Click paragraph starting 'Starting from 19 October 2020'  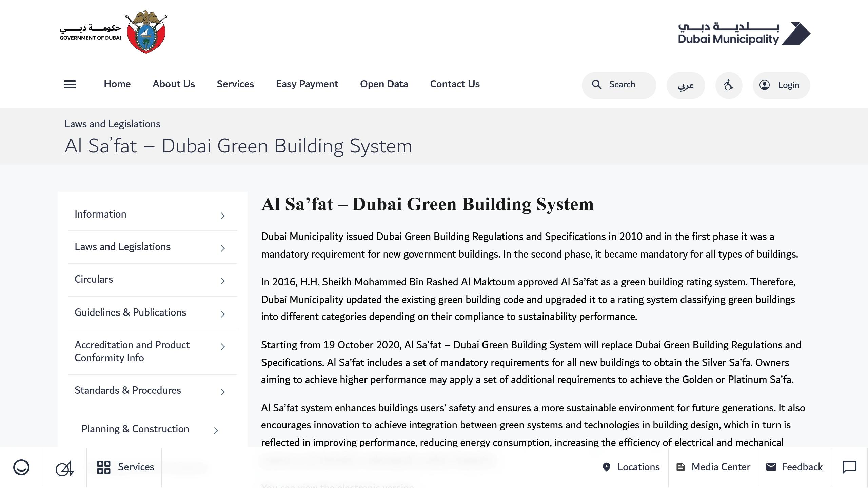click(x=531, y=362)
